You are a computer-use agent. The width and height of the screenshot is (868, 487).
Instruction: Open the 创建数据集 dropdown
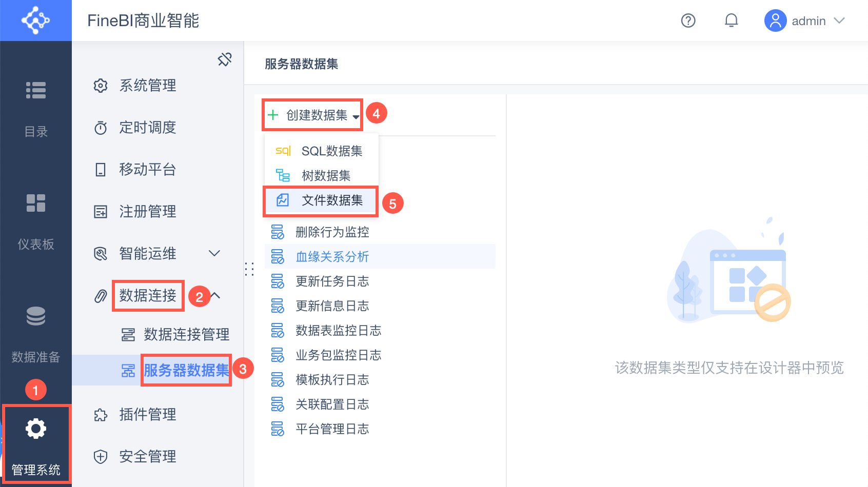pyautogui.click(x=313, y=115)
